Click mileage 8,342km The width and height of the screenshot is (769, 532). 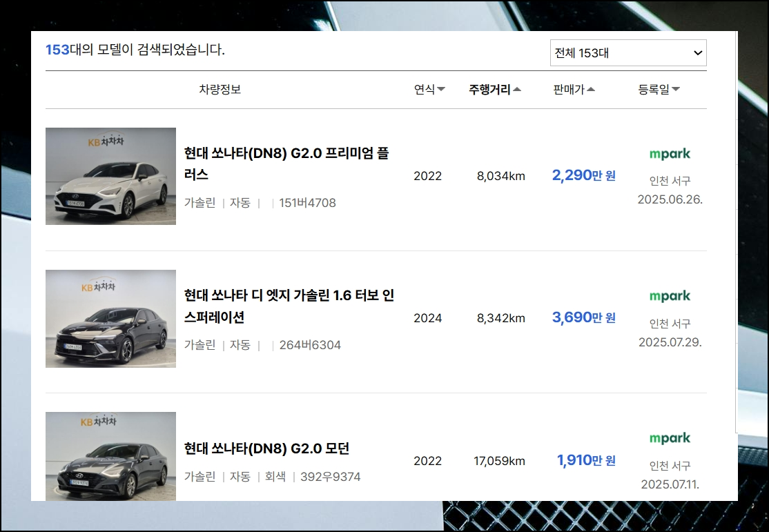[500, 318]
